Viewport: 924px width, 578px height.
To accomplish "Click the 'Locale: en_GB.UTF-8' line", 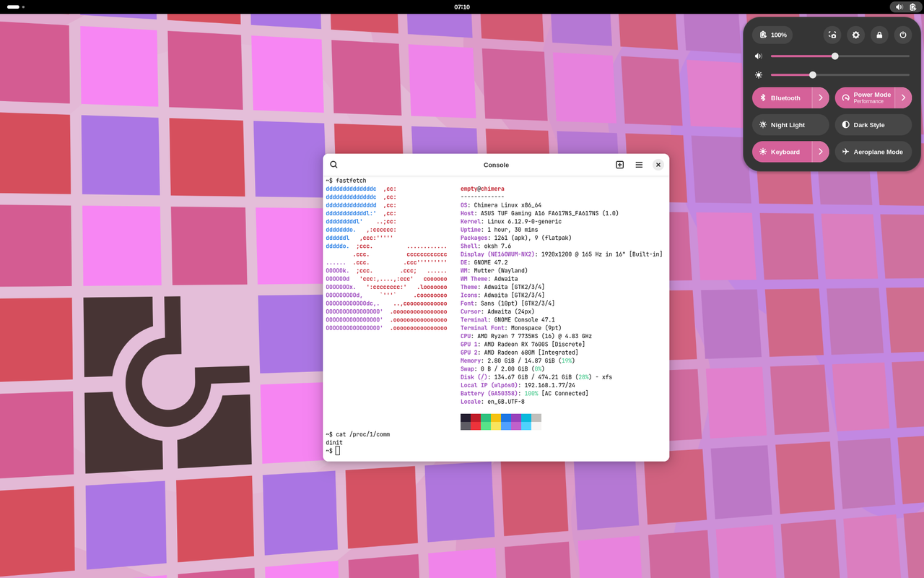I will click(x=493, y=402).
